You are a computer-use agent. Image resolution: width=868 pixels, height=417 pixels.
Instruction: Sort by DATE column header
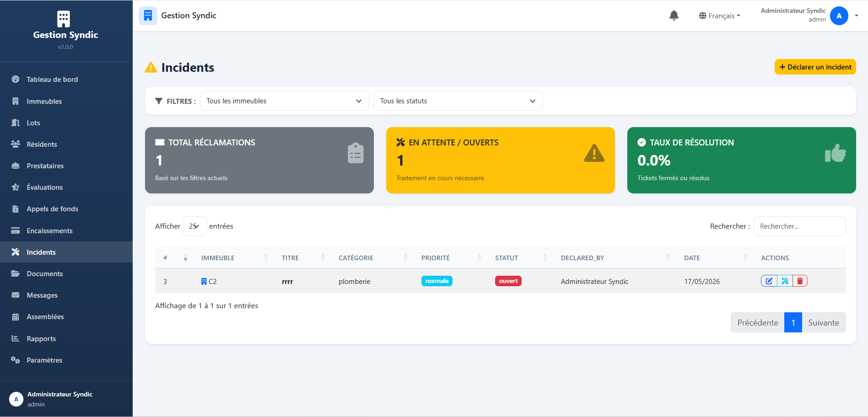point(715,258)
